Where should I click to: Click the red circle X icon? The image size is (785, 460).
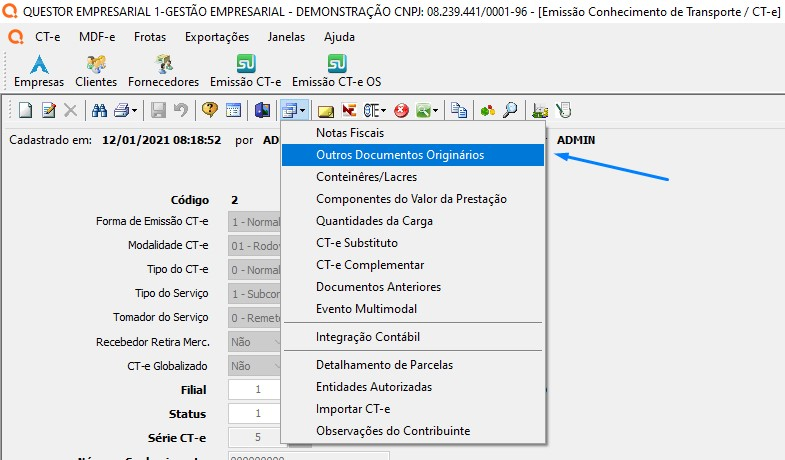click(x=401, y=110)
